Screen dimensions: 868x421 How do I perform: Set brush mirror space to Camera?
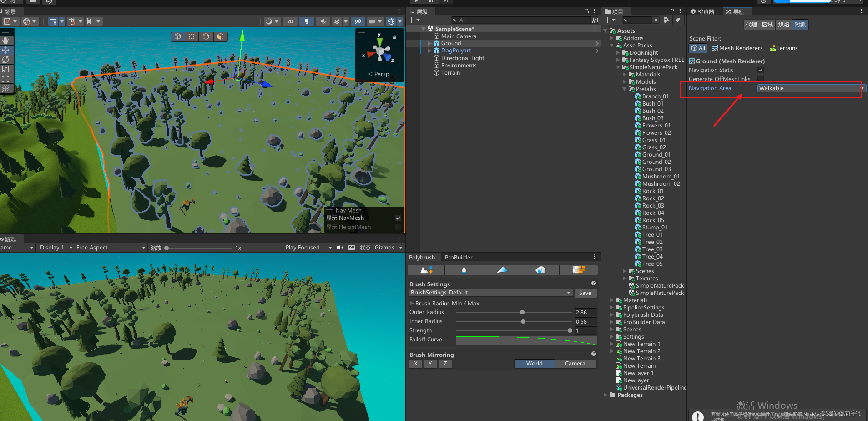575,364
